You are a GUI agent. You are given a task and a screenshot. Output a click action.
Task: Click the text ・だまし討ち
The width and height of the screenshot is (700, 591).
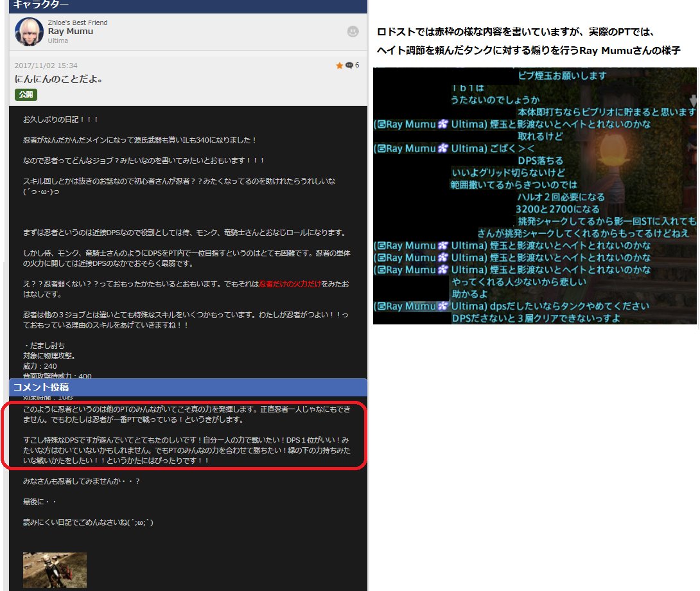[x=44, y=346]
